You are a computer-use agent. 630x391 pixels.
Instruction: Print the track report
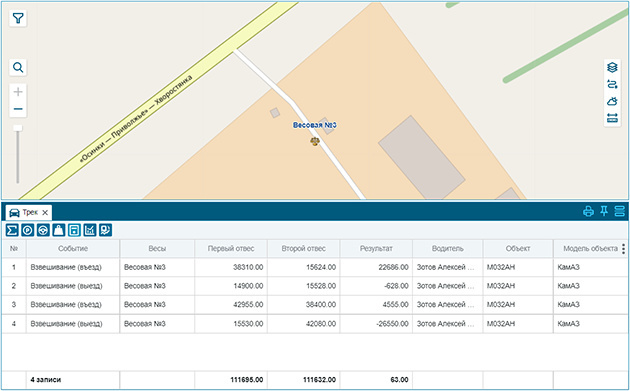[x=588, y=211]
